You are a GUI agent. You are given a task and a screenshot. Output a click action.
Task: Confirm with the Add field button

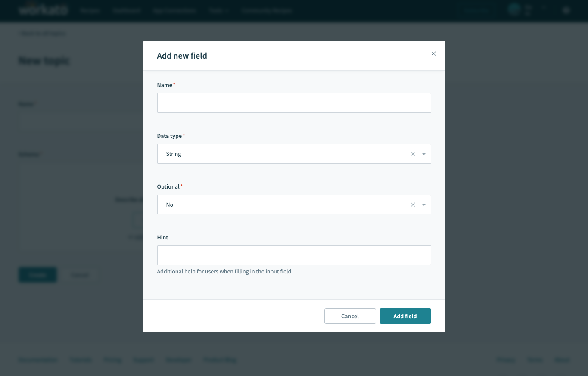pos(405,316)
